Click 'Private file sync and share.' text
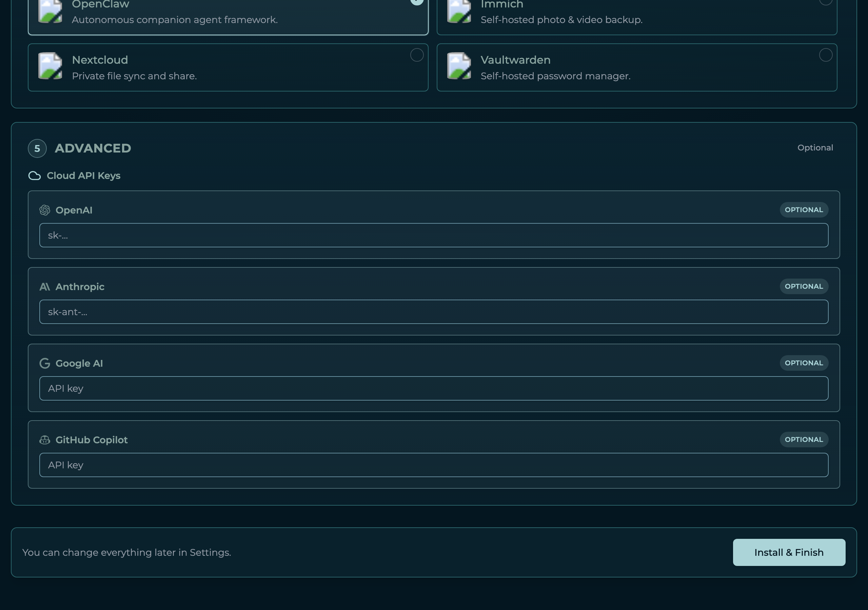This screenshot has width=868, height=610. pos(134,76)
